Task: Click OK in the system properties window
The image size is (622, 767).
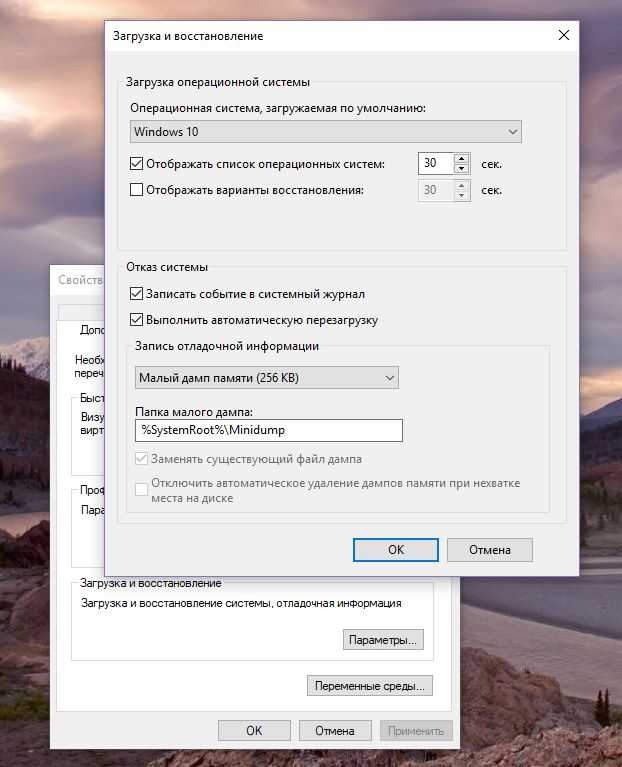Action: (x=254, y=731)
